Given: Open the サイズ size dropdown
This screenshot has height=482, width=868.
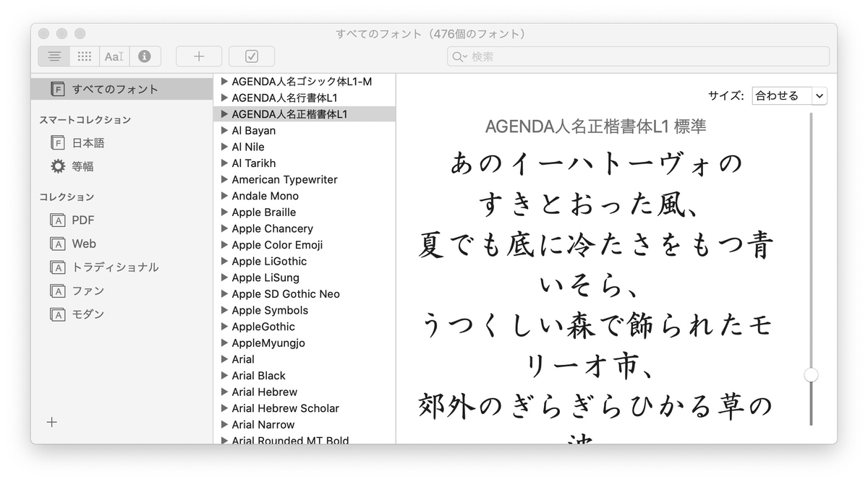Looking at the screenshot, I should 789,95.
